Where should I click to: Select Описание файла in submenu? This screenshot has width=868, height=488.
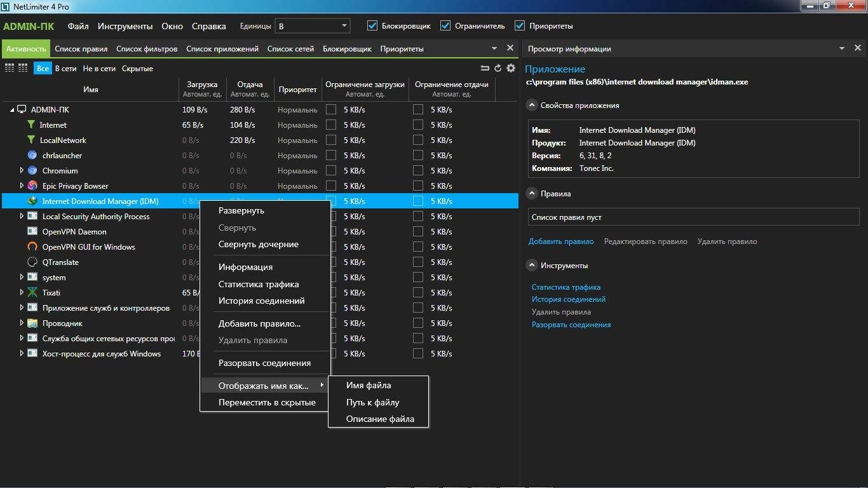coord(379,419)
